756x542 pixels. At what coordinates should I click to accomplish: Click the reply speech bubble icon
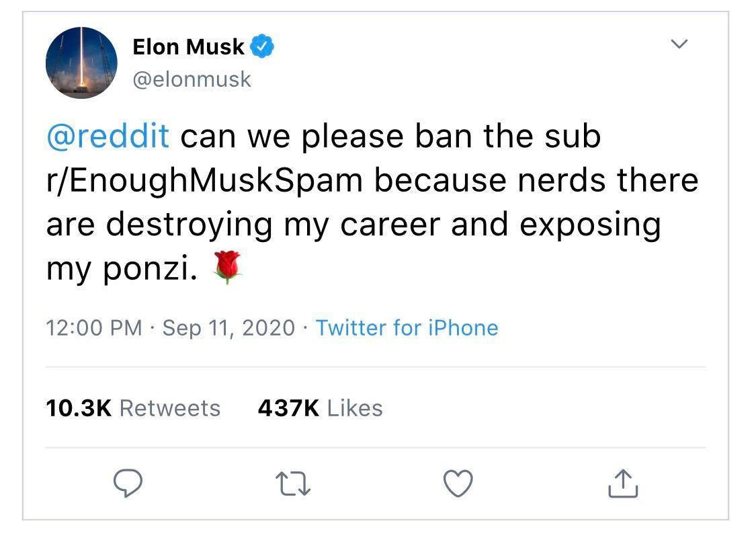127,483
